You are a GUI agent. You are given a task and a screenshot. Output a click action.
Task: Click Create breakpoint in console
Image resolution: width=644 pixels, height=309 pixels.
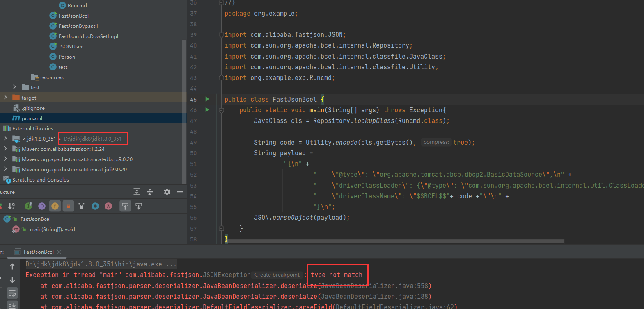tap(277, 275)
